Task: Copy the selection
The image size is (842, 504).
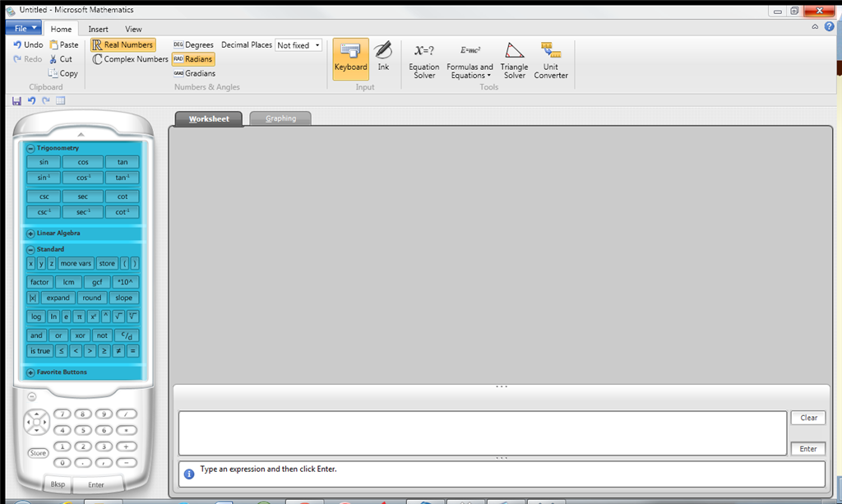Action: click(63, 73)
